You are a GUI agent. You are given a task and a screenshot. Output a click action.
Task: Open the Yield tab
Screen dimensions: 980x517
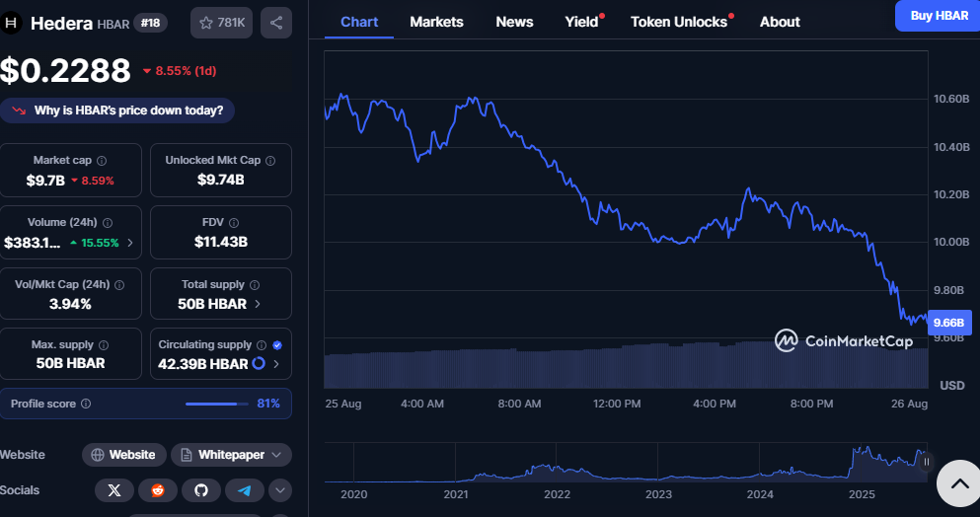tap(582, 22)
